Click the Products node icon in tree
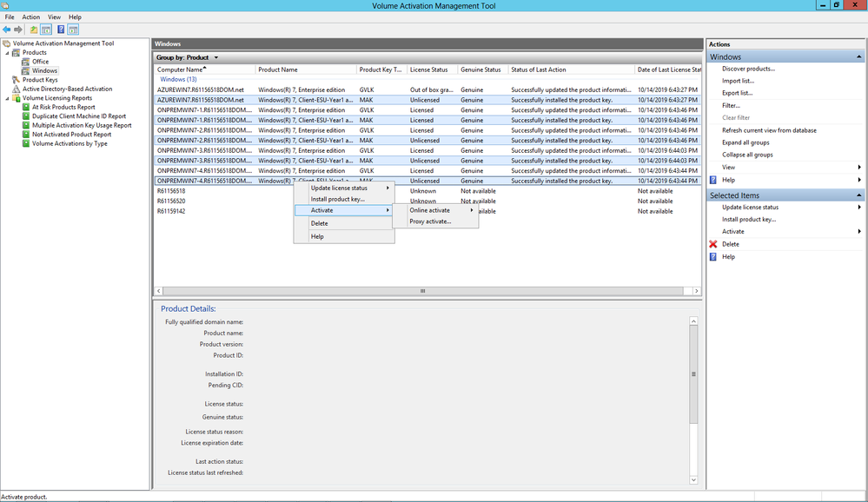The height and width of the screenshot is (502, 868). point(16,53)
